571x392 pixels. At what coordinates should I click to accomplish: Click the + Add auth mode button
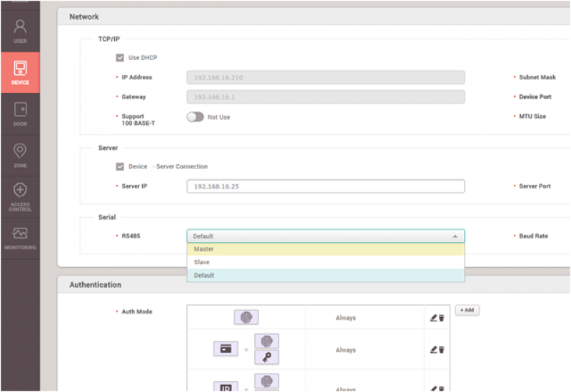(x=467, y=311)
